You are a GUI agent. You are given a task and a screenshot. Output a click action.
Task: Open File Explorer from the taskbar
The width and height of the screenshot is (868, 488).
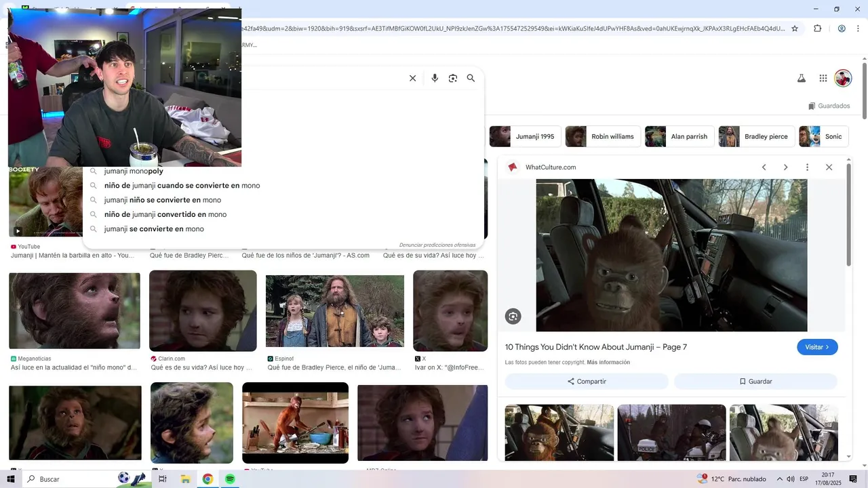pos(185,479)
